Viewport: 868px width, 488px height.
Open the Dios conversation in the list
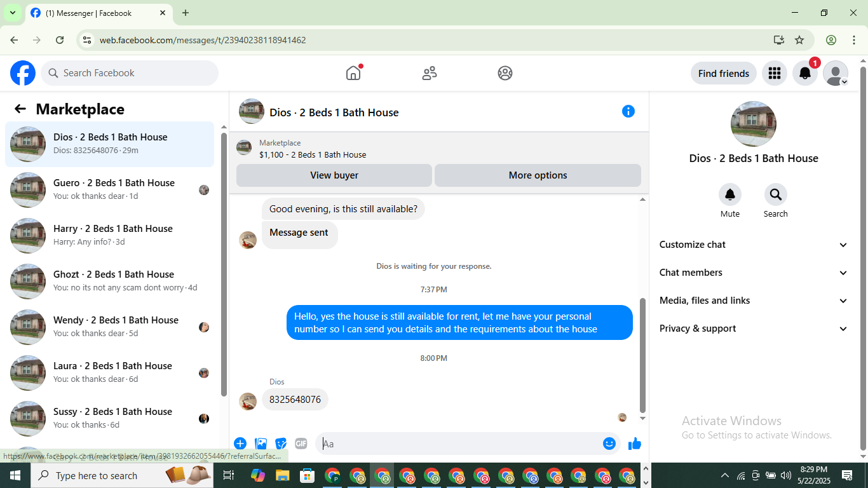click(x=110, y=144)
